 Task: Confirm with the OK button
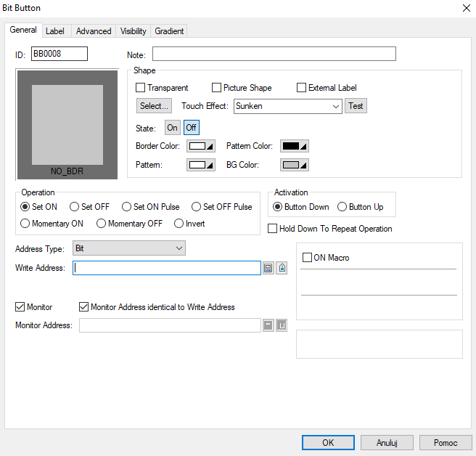328,443
